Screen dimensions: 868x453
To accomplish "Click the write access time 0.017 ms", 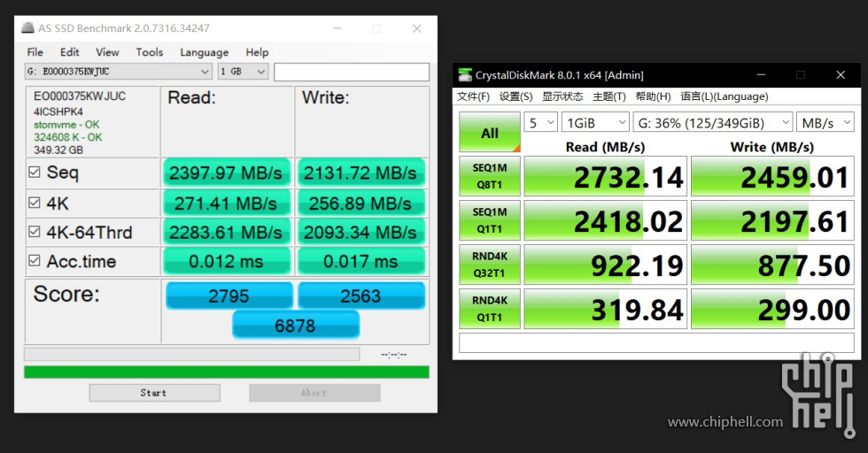I will pyautogui.click(x=360, y=261).
